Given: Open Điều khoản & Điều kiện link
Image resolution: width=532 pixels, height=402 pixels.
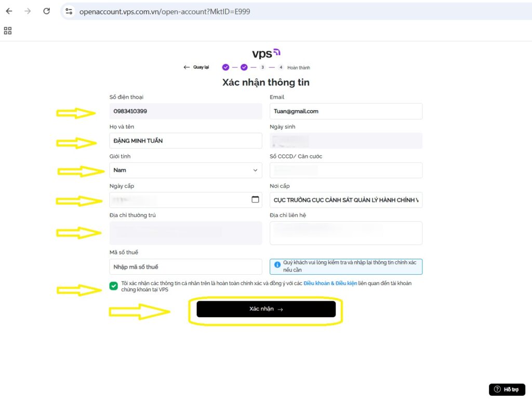Looking at the screenshot, I should (x=330, y=283).
